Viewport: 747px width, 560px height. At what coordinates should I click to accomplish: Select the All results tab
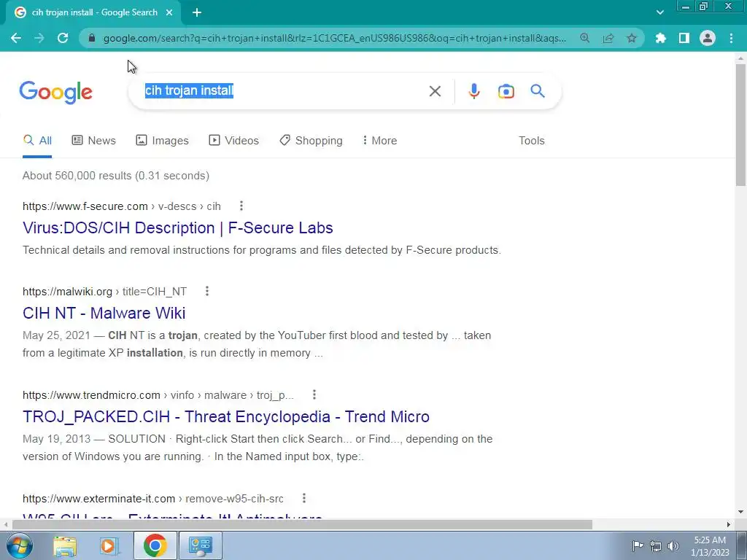tap(37, 141)
